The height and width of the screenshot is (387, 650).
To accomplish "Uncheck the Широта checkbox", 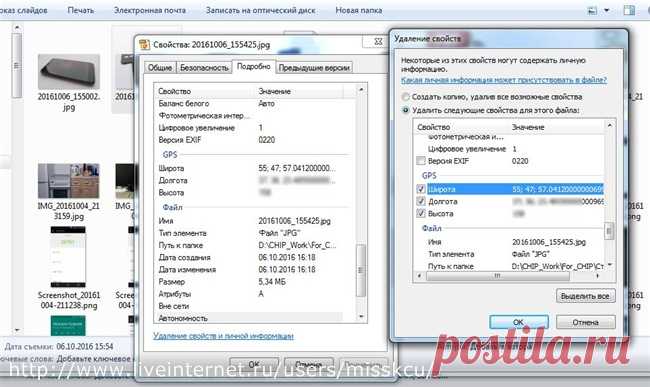I will pos(421,189).
